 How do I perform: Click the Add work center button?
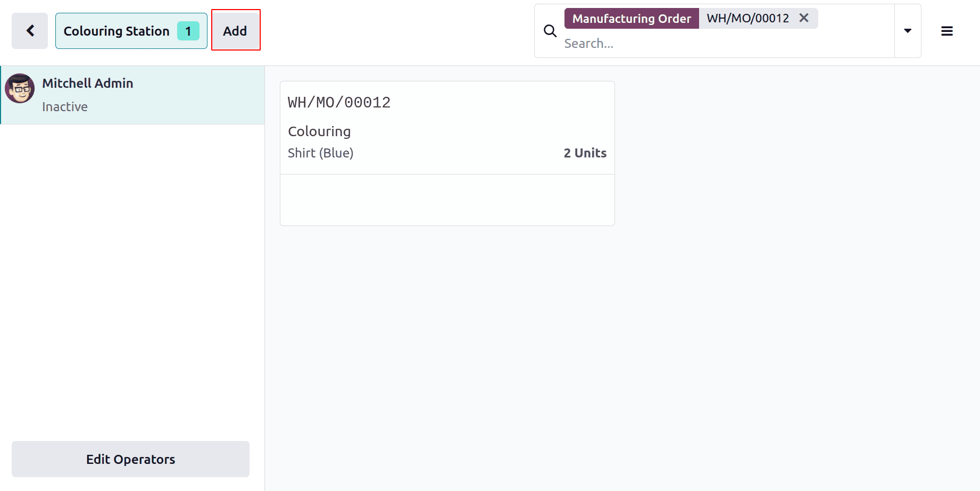click(235, 31)
